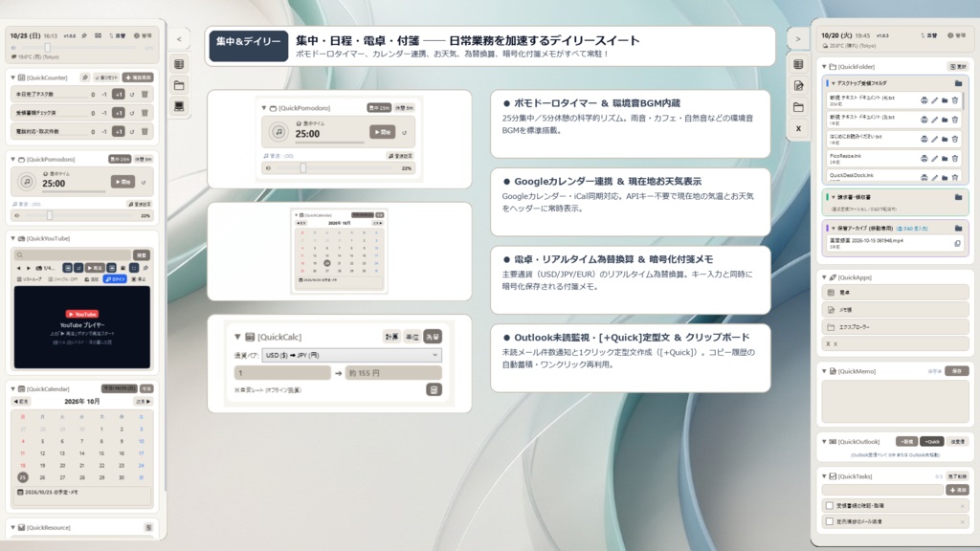Viewport: 980px width, 551px height.
Task: Collapse the QuickMemo section
Action: click(824, 371)
